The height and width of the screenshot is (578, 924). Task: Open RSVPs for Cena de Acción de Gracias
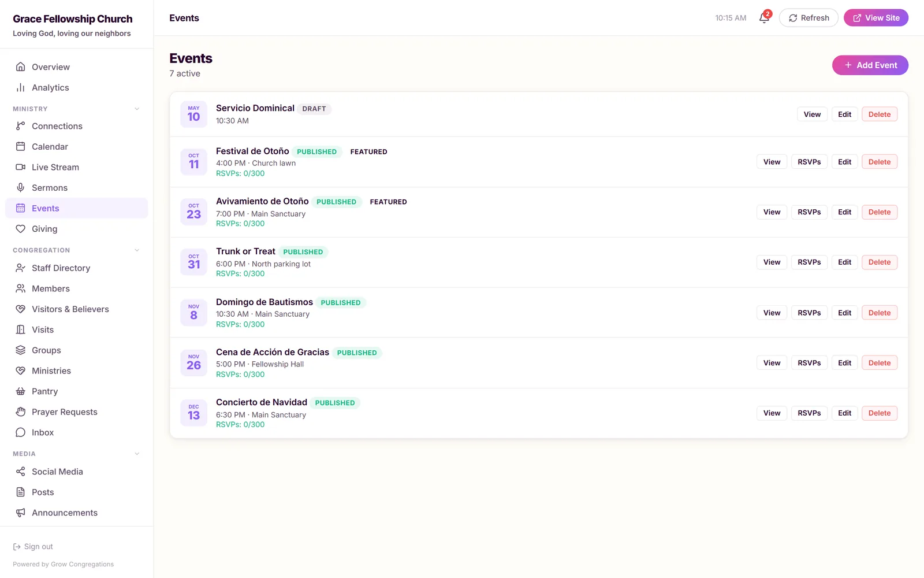point(809,363)
